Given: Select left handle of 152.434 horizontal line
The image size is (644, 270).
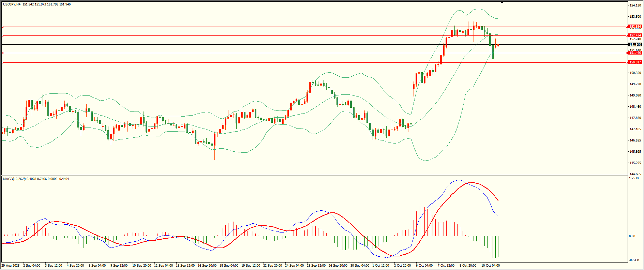Looking at the screenshot, I should [3, 35].
